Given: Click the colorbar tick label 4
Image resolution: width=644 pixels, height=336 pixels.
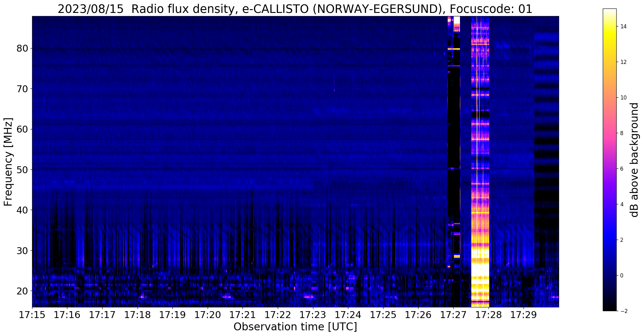Looking at the screenshot, I should [x=621, y=204].
